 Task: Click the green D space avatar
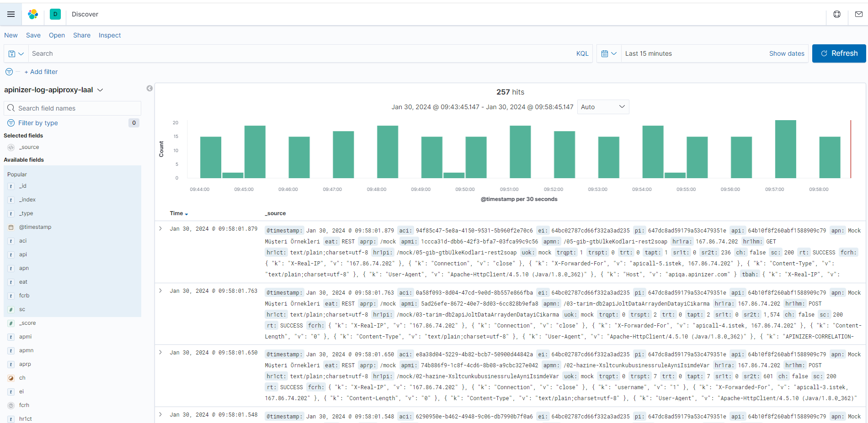pyautogui.click(x=55, y=14)
